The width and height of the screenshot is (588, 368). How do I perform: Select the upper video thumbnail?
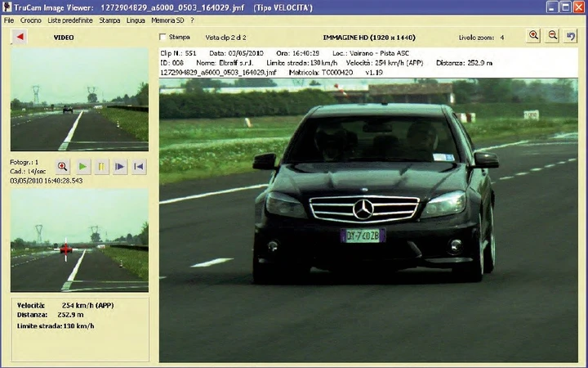pyautogui.click(x=79, y=99)
